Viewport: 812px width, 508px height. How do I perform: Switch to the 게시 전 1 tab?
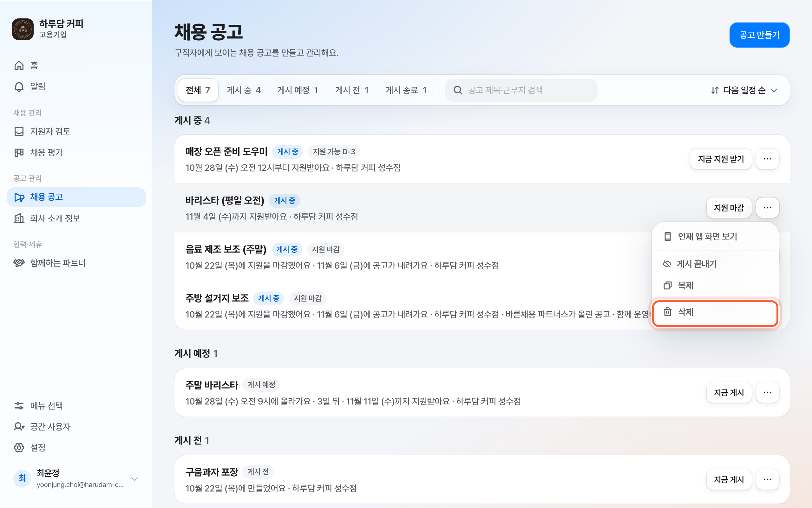[x=352, y=90]
